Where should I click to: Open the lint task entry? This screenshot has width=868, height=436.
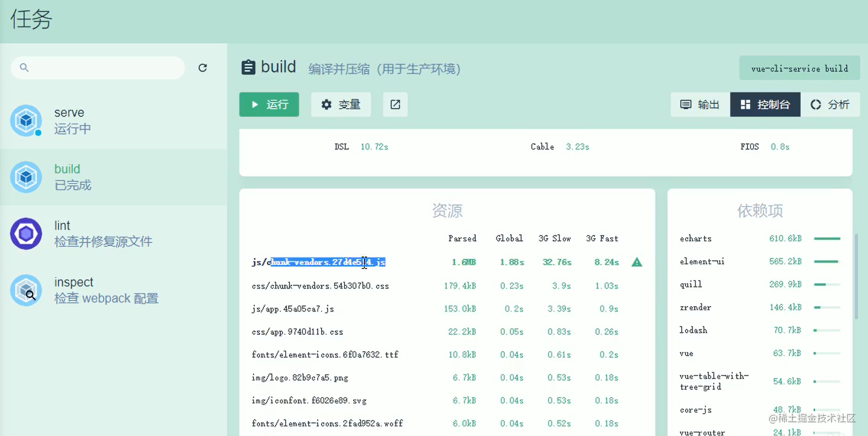[114, 234]
